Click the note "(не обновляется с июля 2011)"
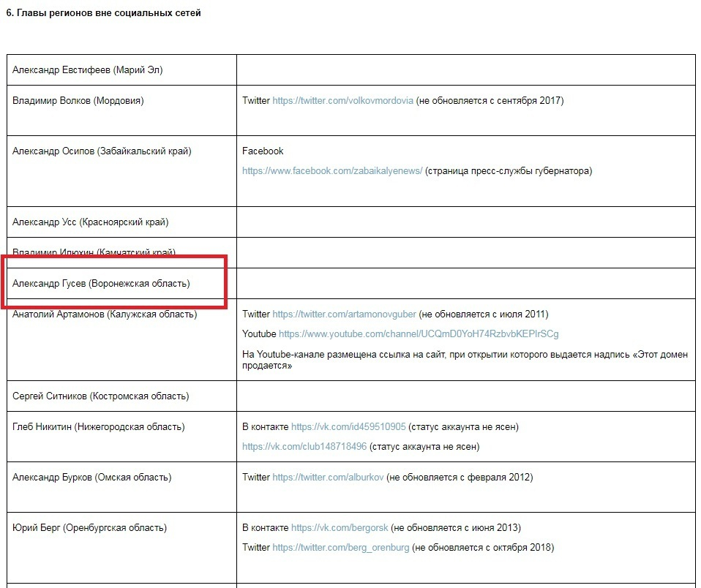701x588 pixels. click(x=484, y=314)
